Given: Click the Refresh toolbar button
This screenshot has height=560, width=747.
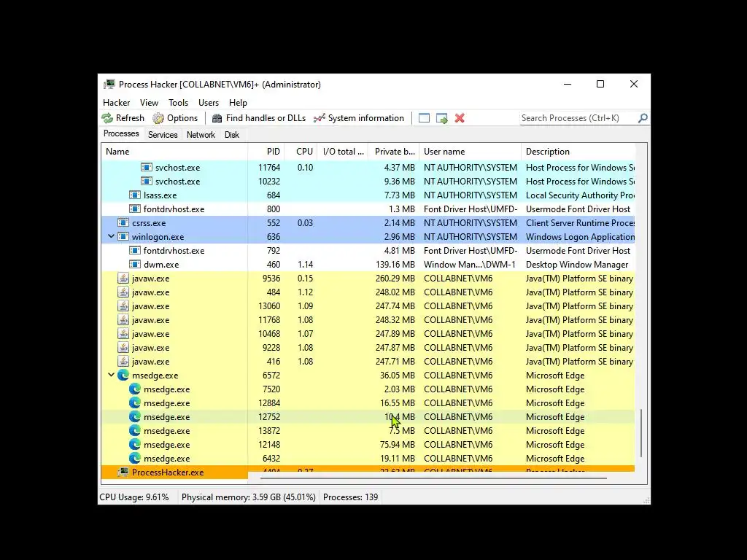Looking at the screenshot, I should (x=123, y=118).
